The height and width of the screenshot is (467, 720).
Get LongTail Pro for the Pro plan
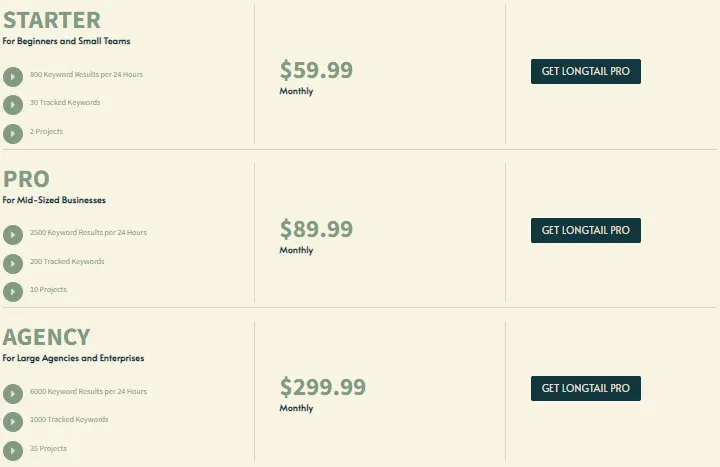click(x=586, y=231)
